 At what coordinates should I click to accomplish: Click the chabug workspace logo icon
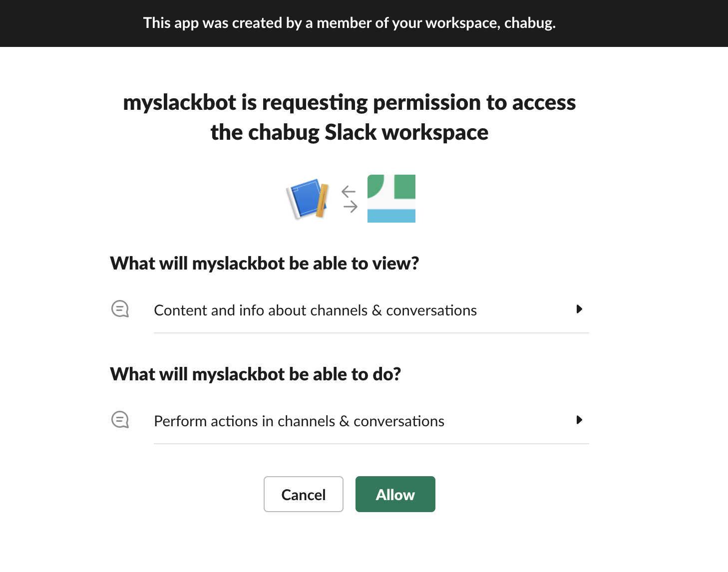pyautogui.click(x=391, y=199)
